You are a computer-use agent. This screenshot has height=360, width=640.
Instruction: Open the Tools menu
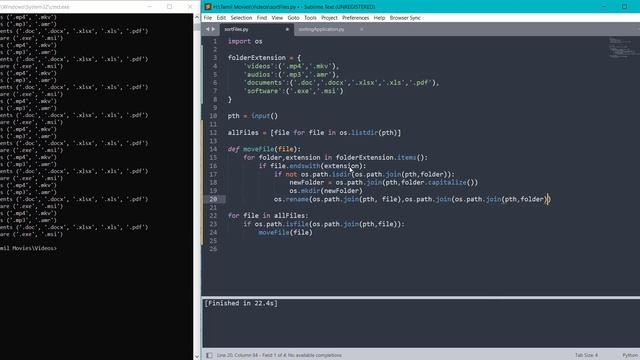pyautogui.click(x=310, y=18)
